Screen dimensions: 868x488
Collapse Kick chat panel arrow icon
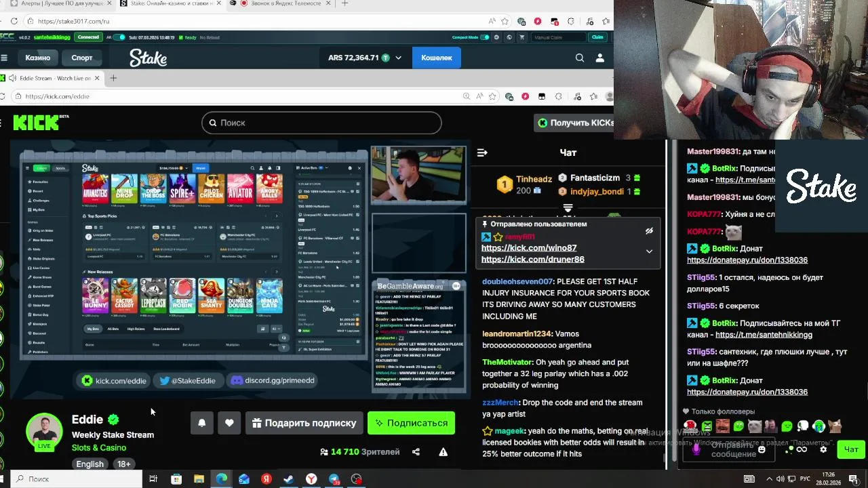click(x=482, y=152)
